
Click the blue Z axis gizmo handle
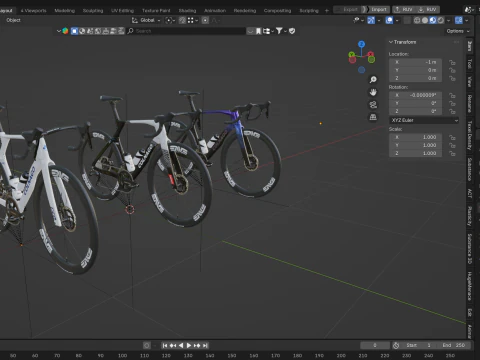(x=361, y=44)
